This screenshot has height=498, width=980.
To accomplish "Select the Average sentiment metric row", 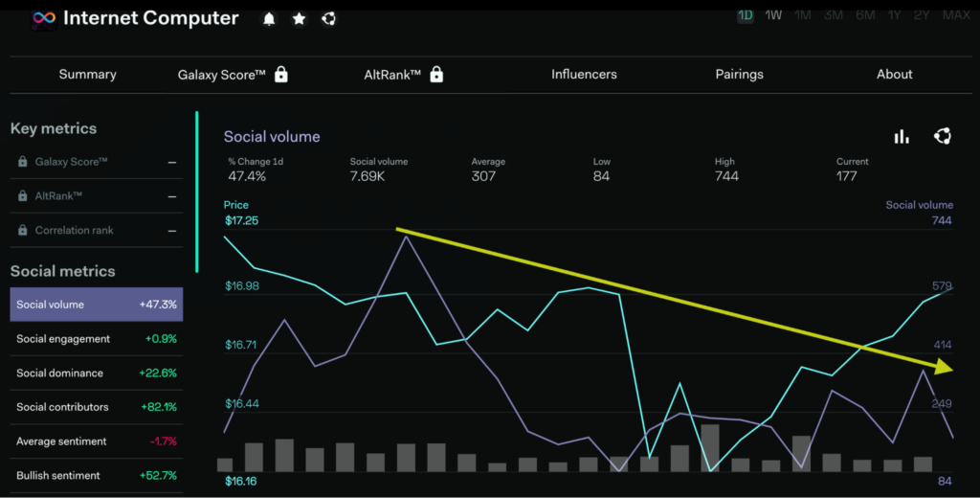I will (97, 441).
